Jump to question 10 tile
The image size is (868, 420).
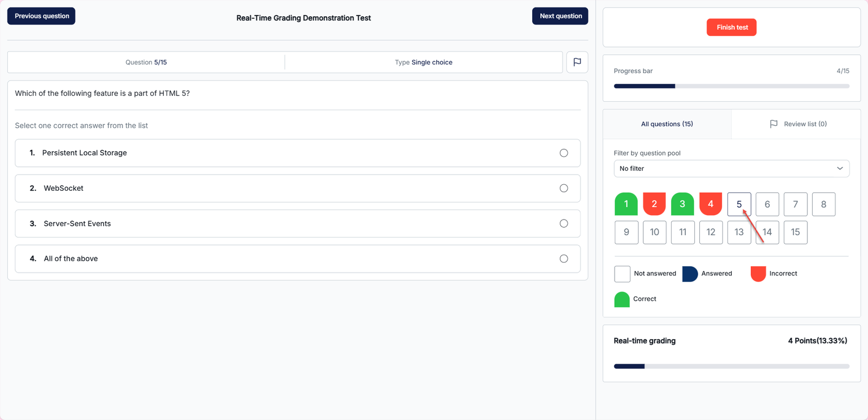tap(654, 232)
